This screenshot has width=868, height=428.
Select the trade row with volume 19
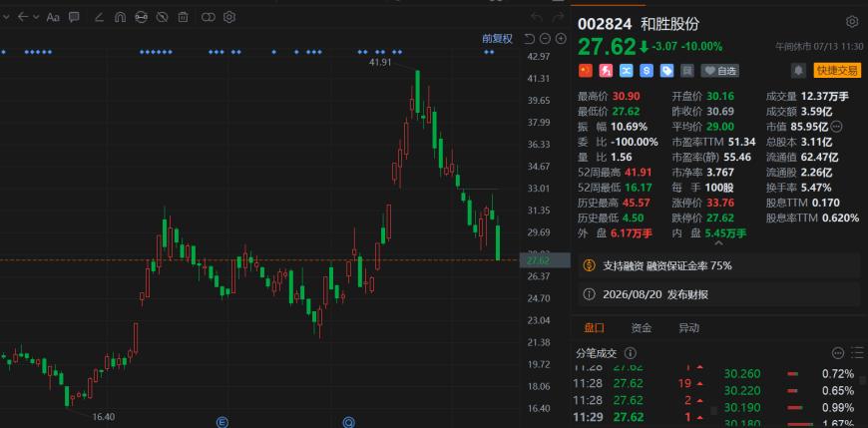point(640,383)
